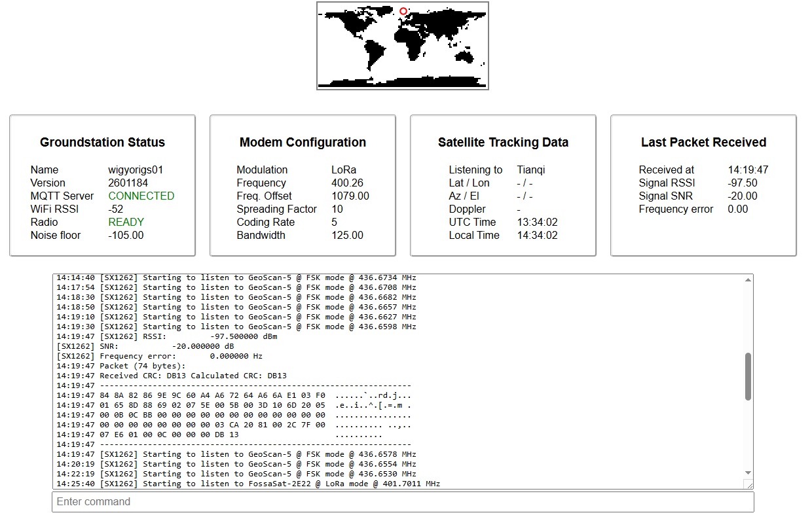
Task: Click the Groundstation Status panel heading
Action: click(102, 142)
